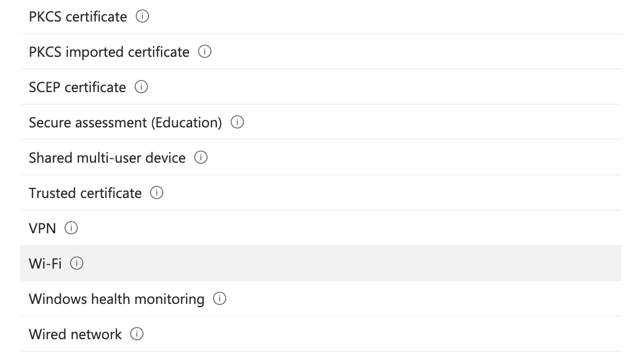This screenshot has width=638, height=364.
Task: Open the SCEP certificate info tooltip
Action: [x=142, y=87]
